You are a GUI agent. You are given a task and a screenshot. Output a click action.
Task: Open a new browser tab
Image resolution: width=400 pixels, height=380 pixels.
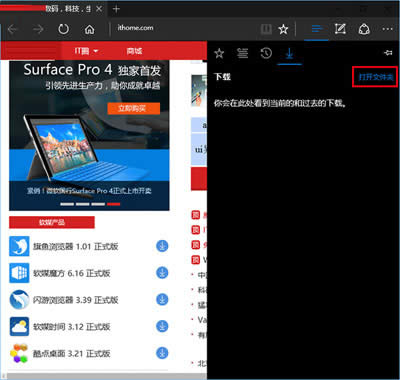[x=116, y=9]
